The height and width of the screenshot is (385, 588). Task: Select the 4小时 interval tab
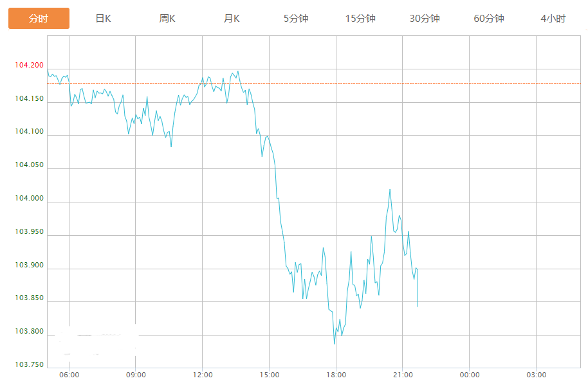tap(553, 19)
